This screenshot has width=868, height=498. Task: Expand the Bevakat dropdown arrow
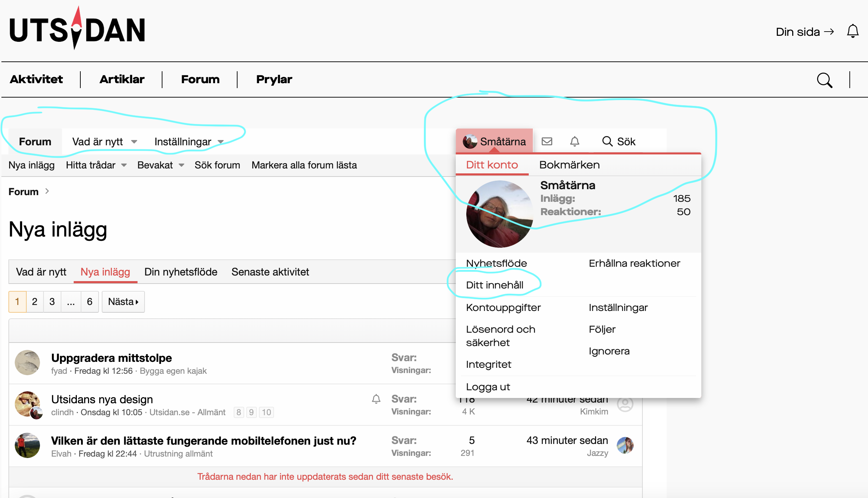(x=181, y=165)
